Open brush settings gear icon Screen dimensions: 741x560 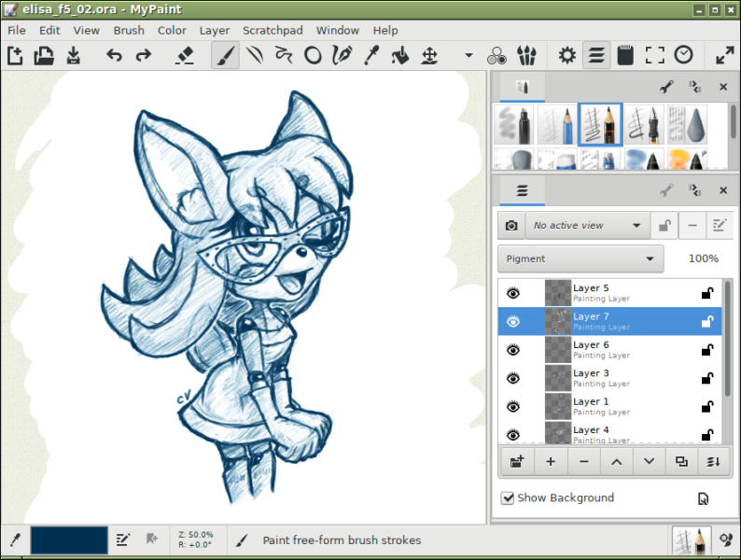(x=567, y=55)
